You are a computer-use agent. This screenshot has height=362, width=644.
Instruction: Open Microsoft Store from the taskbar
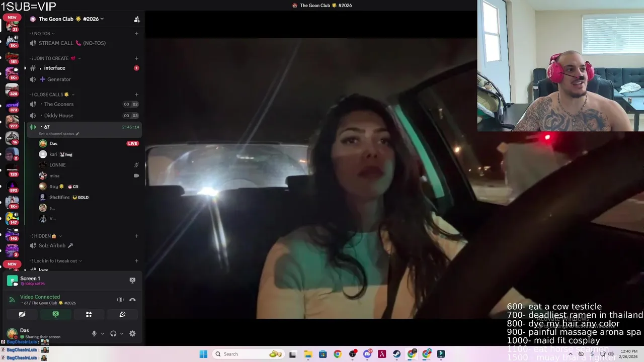tap(323, 354)
